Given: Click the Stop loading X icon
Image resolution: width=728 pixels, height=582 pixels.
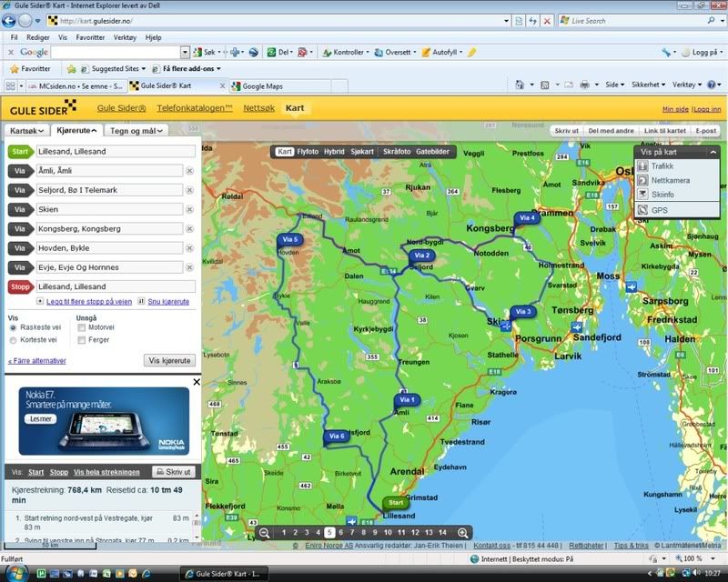Looking at the screenshot, I should click(548, 21).
